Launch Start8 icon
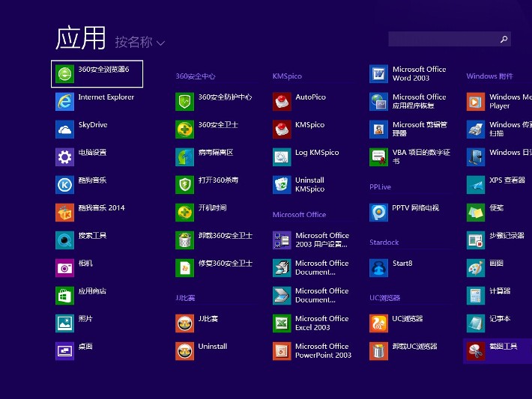 point(378,268)
